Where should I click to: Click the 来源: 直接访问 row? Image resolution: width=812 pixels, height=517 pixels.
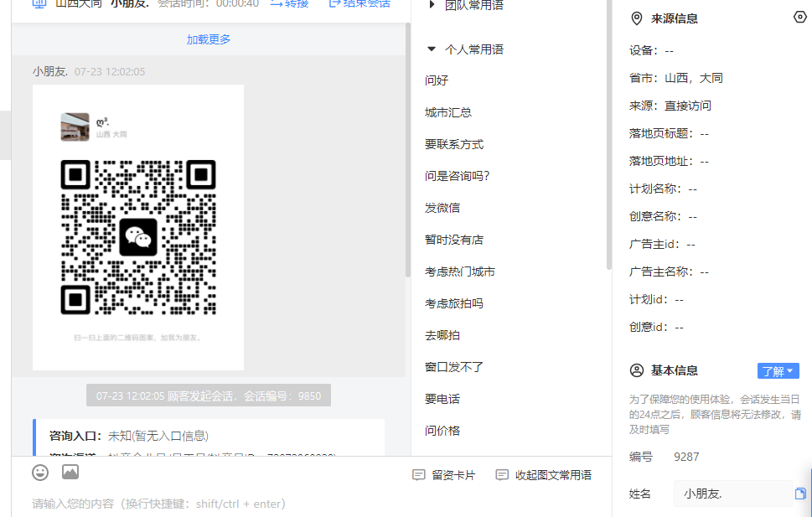pos(670,106)
